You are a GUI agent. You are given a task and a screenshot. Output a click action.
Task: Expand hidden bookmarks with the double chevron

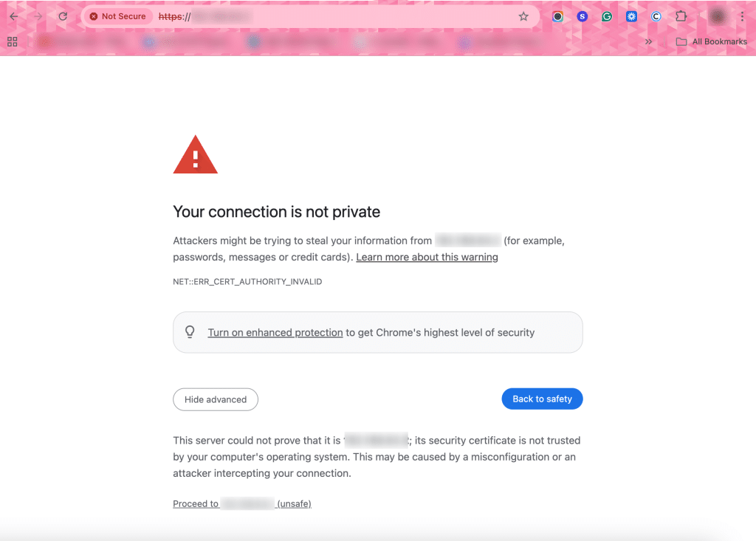(x=649, y=41)
